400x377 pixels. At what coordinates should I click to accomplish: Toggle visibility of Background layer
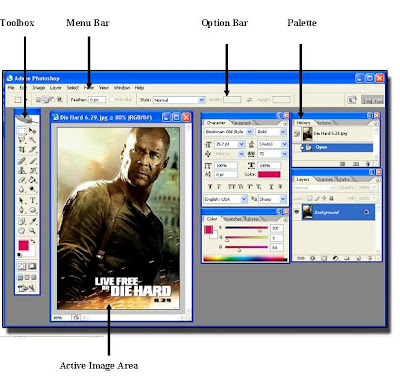[297, 212]
